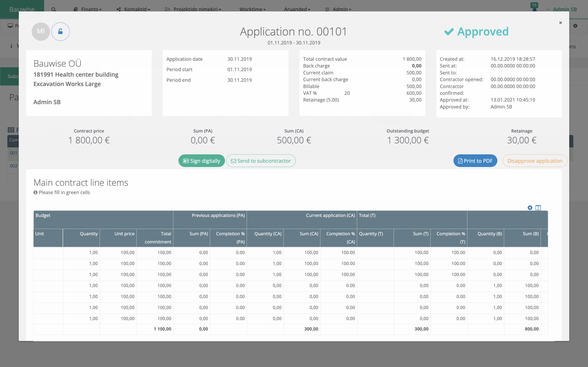Click the MI avatar circle
This screenshot has height=367, width=588.
(x=41, y=31)
